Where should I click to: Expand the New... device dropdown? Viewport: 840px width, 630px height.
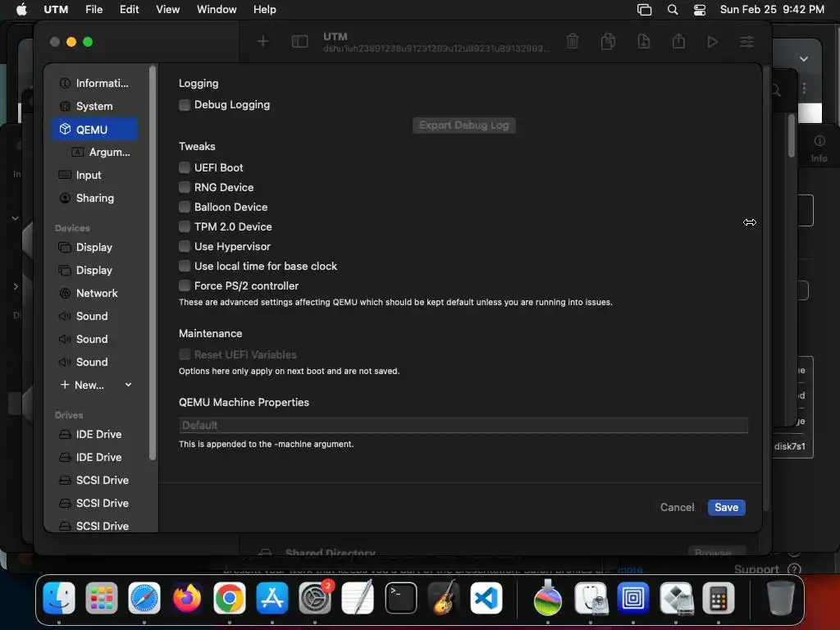pos(95,385)
